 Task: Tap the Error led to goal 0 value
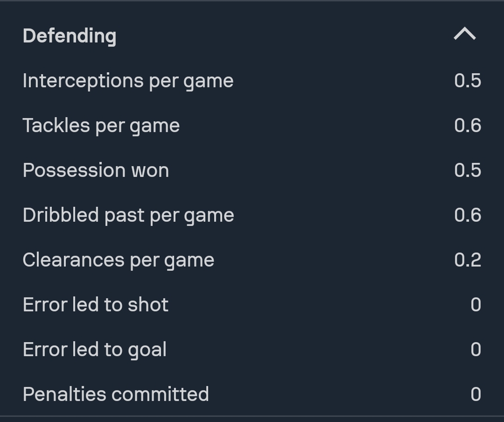pyautogui.click(x=476, y=350)
